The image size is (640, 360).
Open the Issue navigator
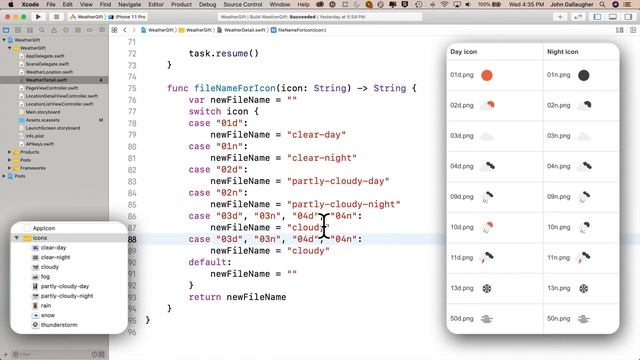pyautogui.click(x=54, y=30)
